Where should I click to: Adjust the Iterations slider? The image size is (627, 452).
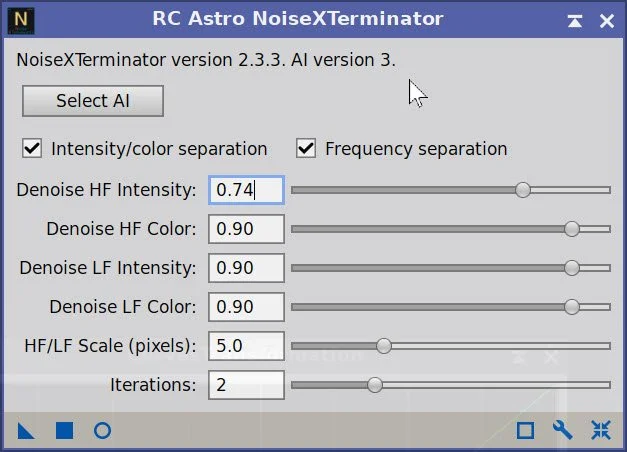(x=375, y=385)
